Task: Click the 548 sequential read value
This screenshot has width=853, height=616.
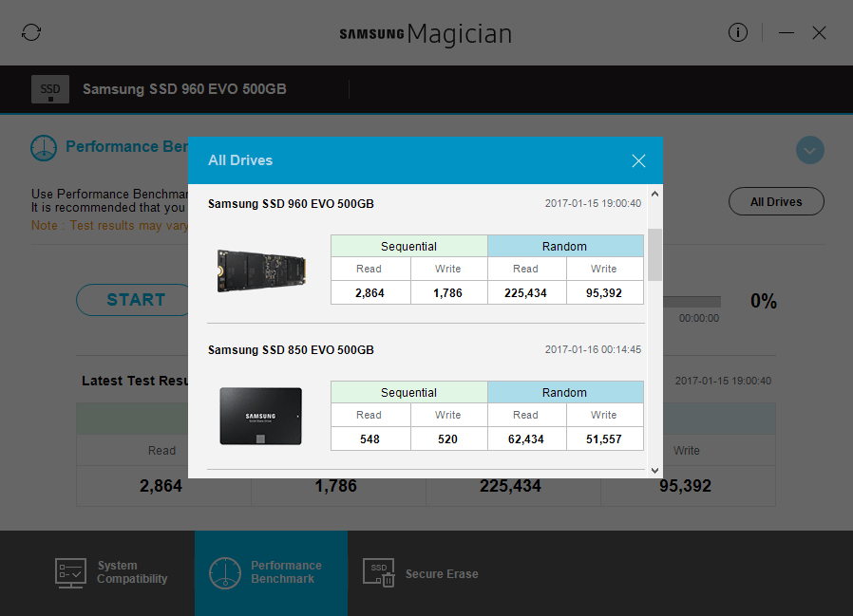Action: (x=370, y=439)
